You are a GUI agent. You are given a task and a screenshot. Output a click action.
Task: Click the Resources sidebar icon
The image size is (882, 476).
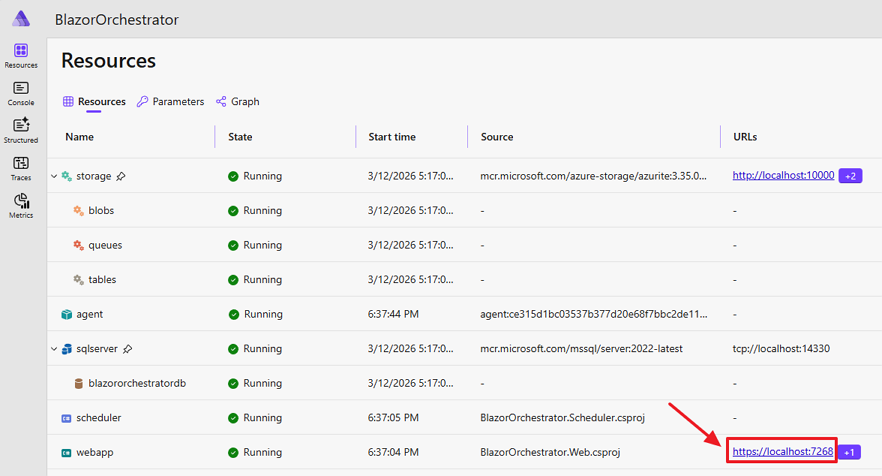[x=21, y=55]
